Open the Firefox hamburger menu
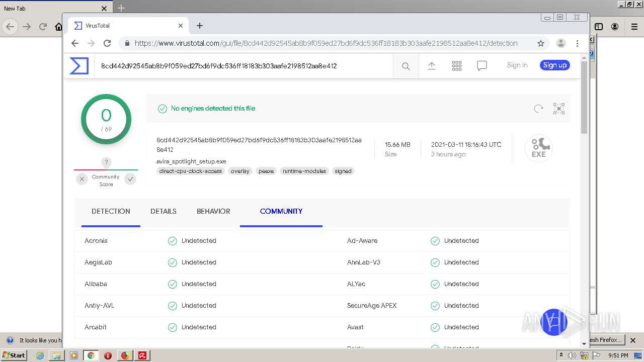The height and width of the screenshot is (362, 644). pos(634,27)
